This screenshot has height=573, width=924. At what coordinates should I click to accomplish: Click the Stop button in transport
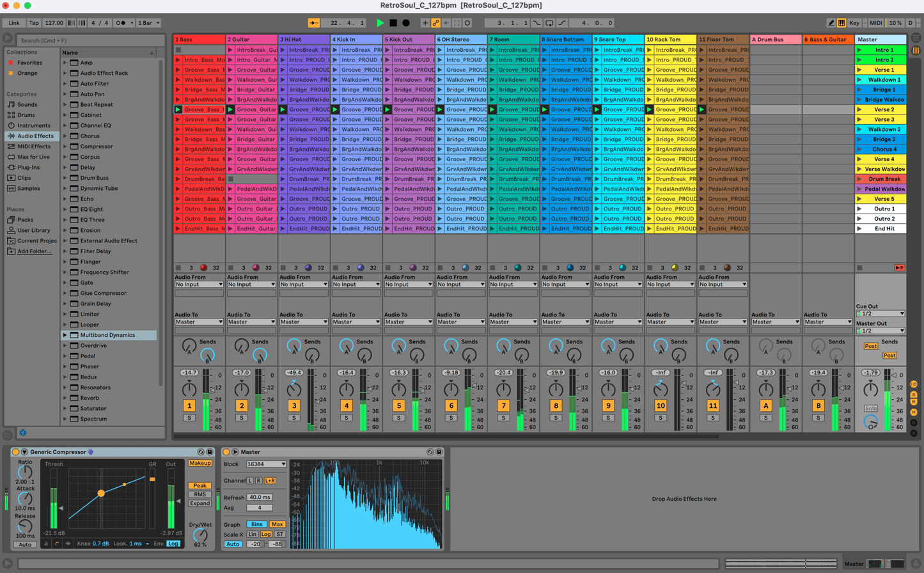tap(393, 23)
